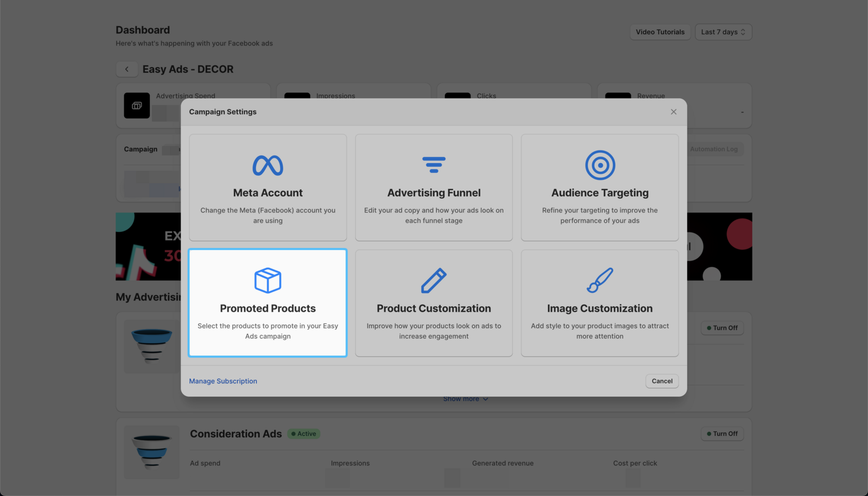Image resolution: width=868 pixels, height=496 pixels.
Task: Open Video Tutorials
Action: tap(660, 31)
